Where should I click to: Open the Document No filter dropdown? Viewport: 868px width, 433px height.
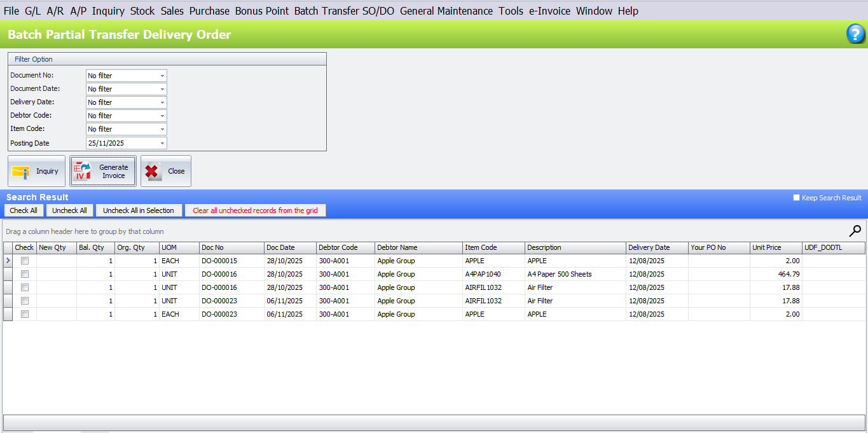coord(162,75)
